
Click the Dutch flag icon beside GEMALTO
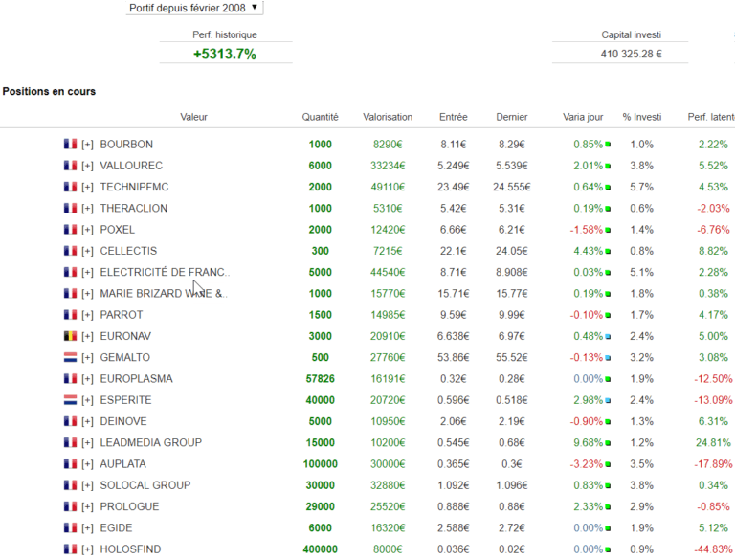pos(69,357)
